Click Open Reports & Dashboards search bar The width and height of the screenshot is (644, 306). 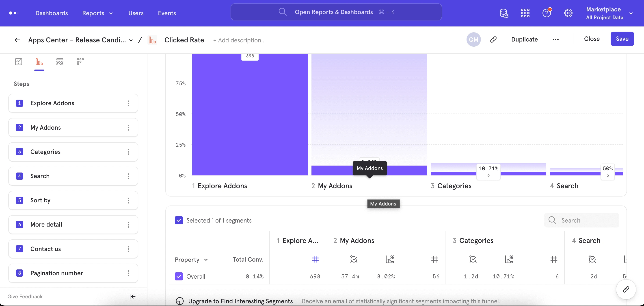336,12
